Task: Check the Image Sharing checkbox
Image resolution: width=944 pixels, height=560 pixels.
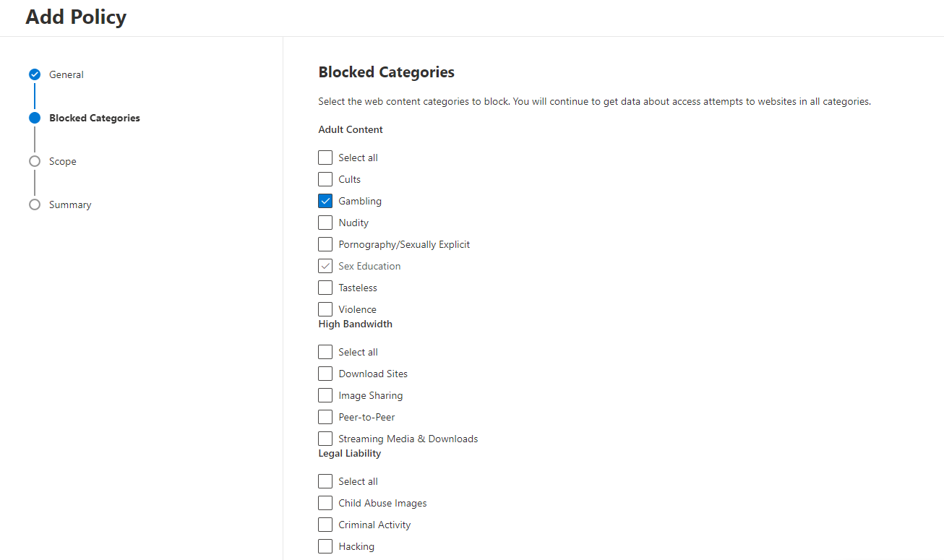Action: tap(325, 395)
